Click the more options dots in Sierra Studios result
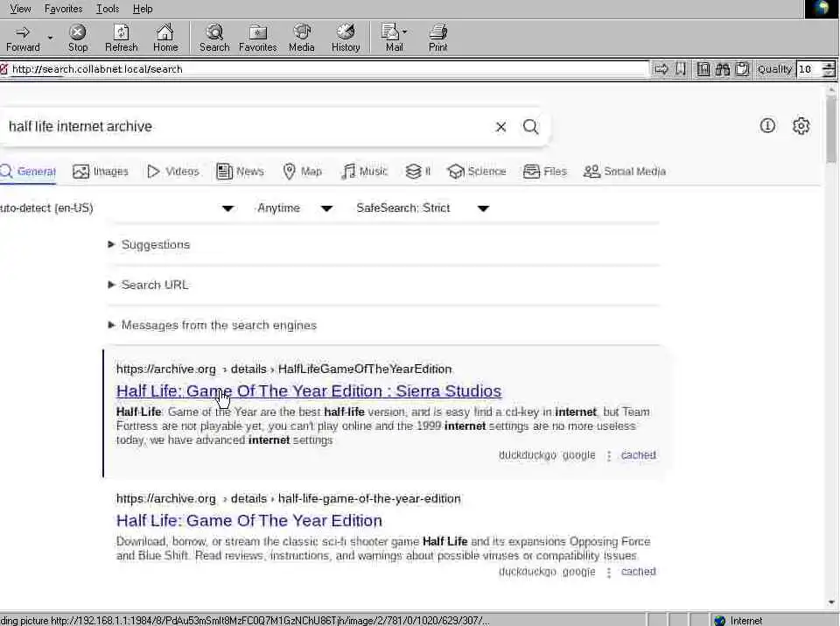This screenshot has width=840, height=626. point(609,455)
